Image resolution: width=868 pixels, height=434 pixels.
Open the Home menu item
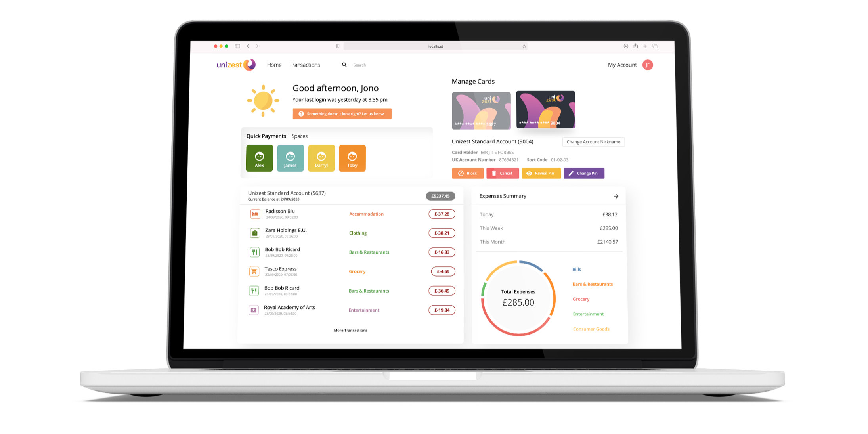point(274,64)
